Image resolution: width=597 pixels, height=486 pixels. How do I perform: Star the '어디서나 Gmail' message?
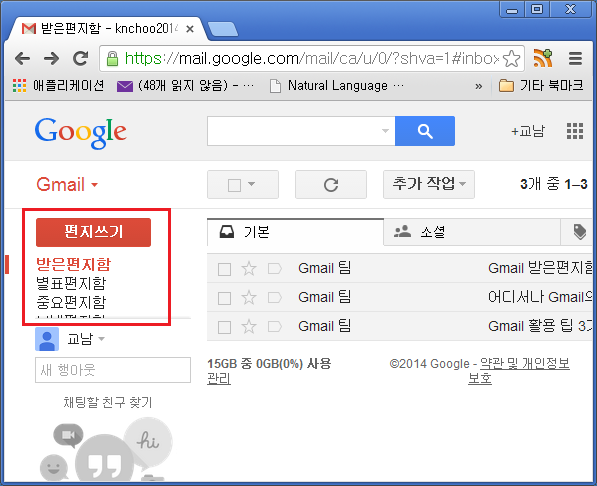tap(249, 297)
